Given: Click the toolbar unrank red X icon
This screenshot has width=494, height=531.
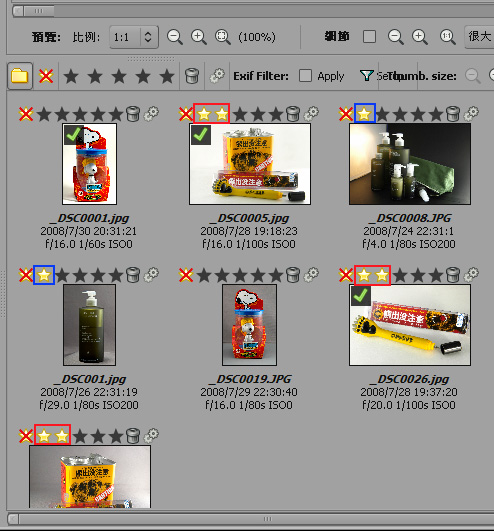Looking at the screenshot, I should point(46,76).
